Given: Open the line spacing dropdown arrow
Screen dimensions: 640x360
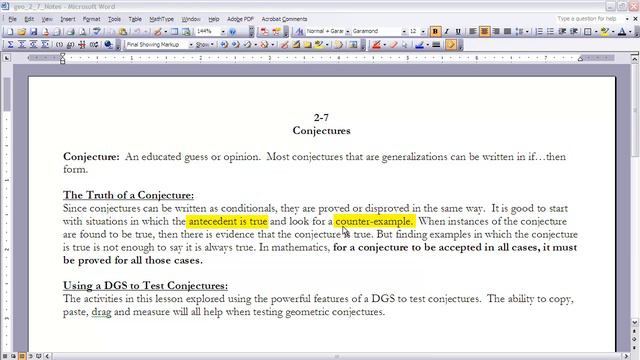Looking at the screenshot, I should [527, 31].
